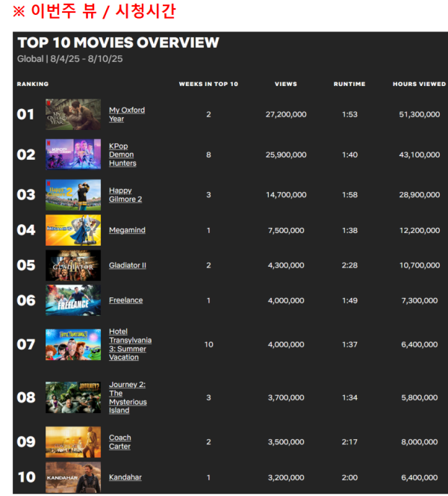Open the KPop Demon Hunters title link
The height and width of the screenshot is (496, 448).
(x=122, y=155)
